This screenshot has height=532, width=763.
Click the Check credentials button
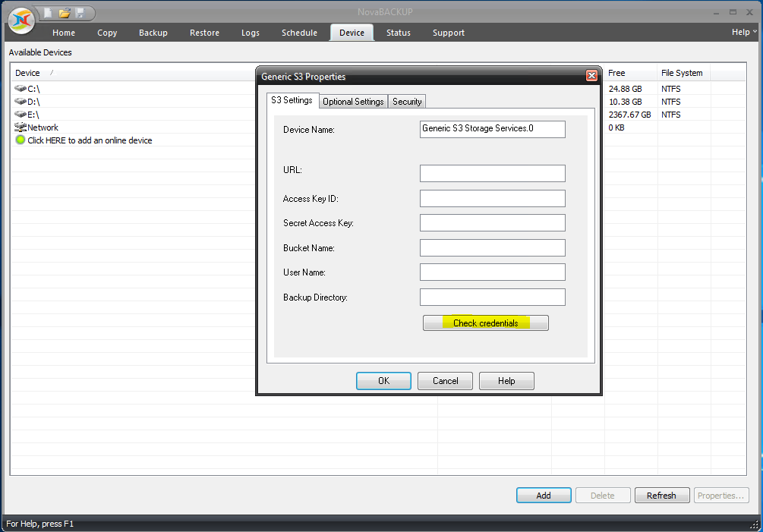coord(486,323)
